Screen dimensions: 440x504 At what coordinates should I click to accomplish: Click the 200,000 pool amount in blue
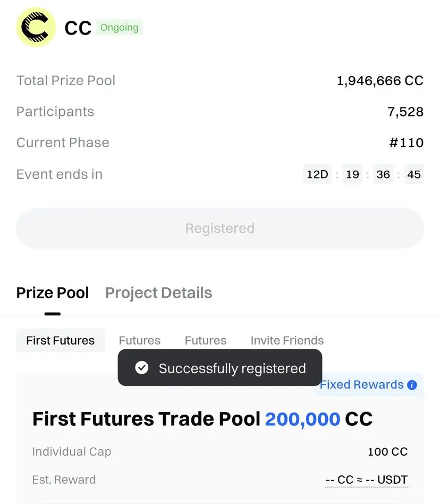(x=302, y=419)
